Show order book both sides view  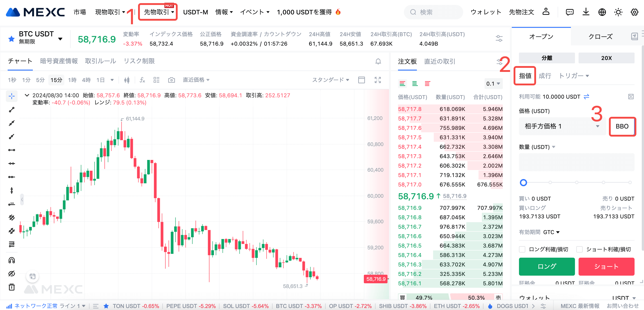[402, 84]
